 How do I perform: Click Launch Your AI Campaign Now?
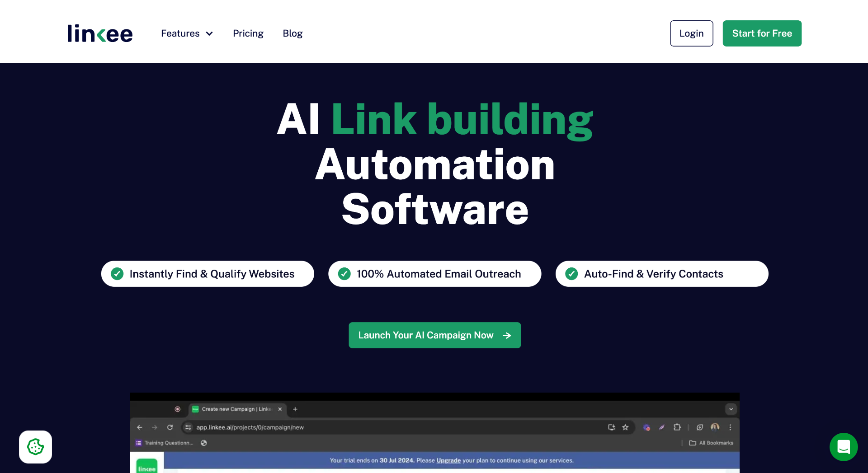pyautogui.click(x=434, y=335)
